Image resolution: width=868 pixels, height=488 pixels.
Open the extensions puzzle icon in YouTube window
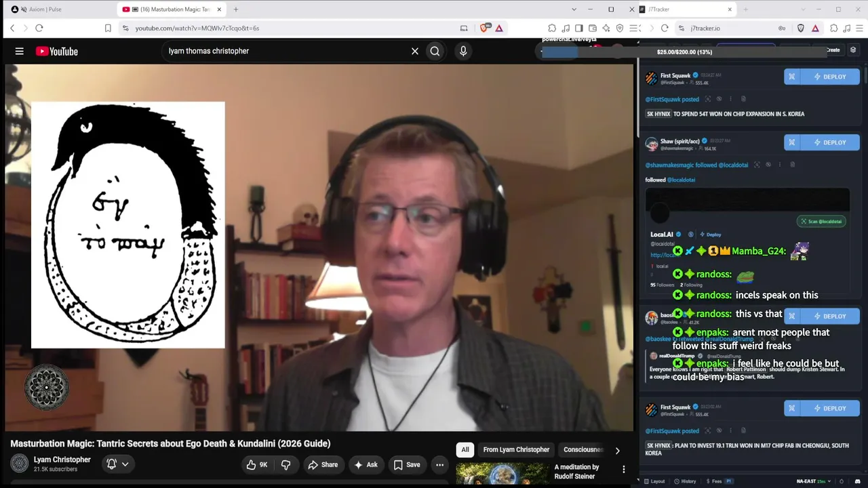click(552, 28)
